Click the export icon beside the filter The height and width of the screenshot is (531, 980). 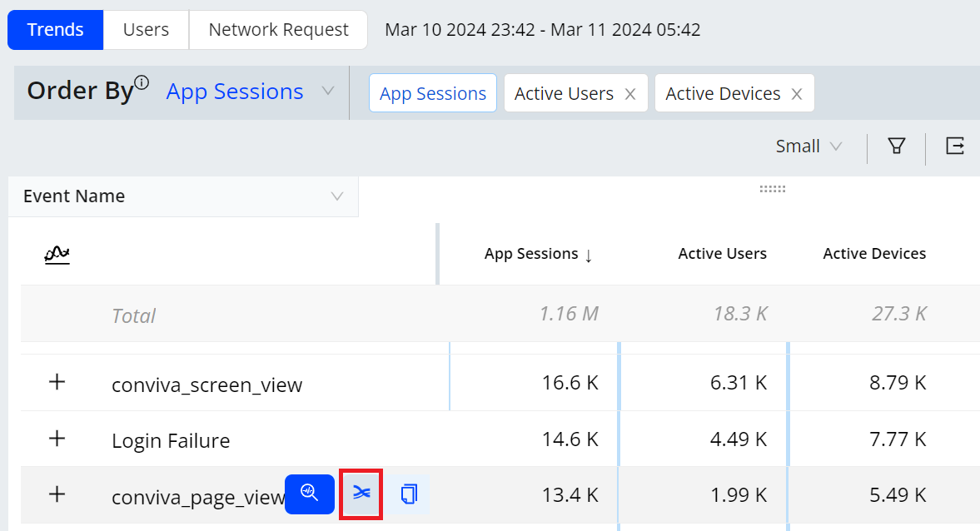[x=955, y=146]
